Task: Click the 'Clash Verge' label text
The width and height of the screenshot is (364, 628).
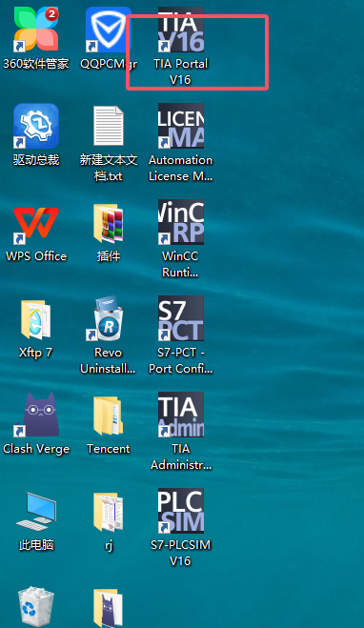Action: pos(36,449)
